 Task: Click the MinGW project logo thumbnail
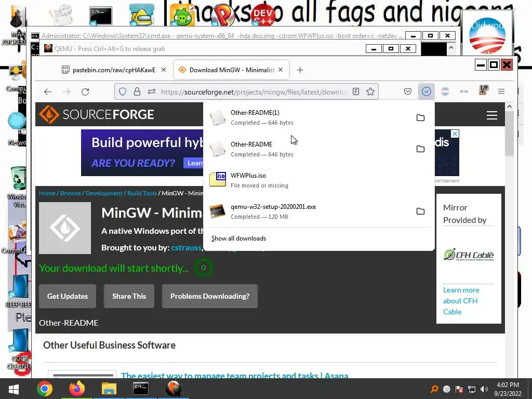(65, 228)
